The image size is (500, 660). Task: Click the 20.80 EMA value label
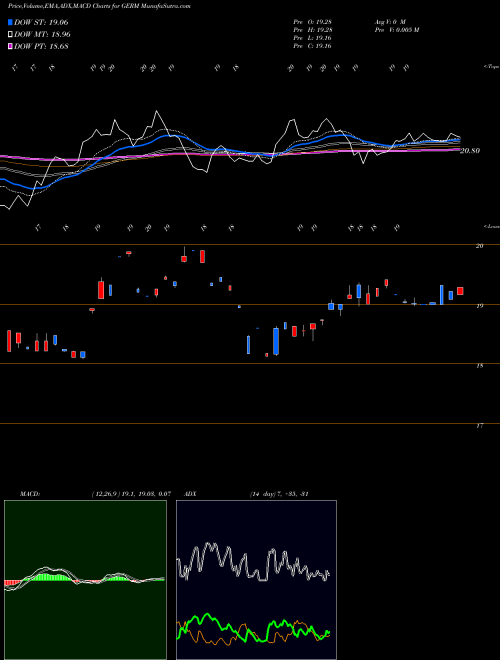click(469, 151)
